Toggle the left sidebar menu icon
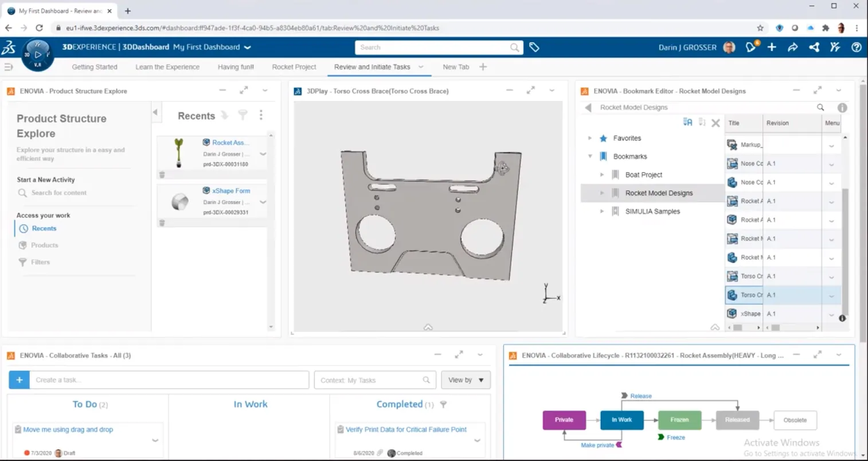Image resolution: width=868 pixels, height=461 pixels. point(8,67)
